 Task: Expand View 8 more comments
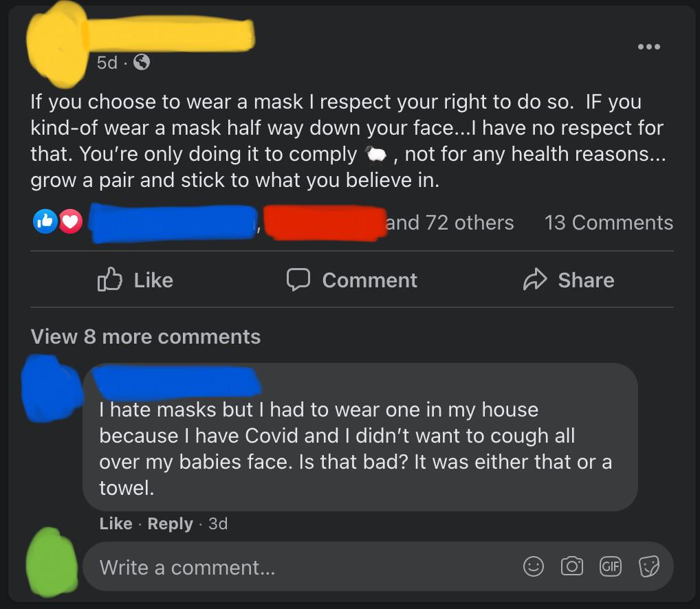click(144, 336)
